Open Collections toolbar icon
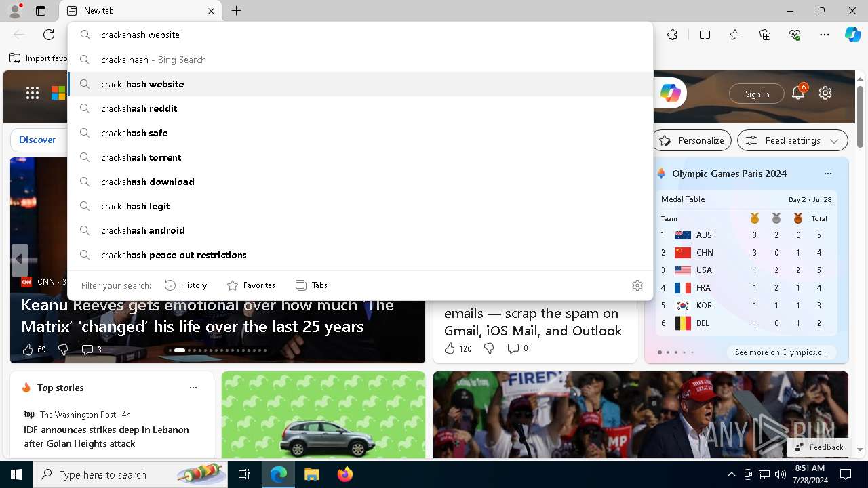The width and height of the screenshot is (868, 488). coord(765,35)
